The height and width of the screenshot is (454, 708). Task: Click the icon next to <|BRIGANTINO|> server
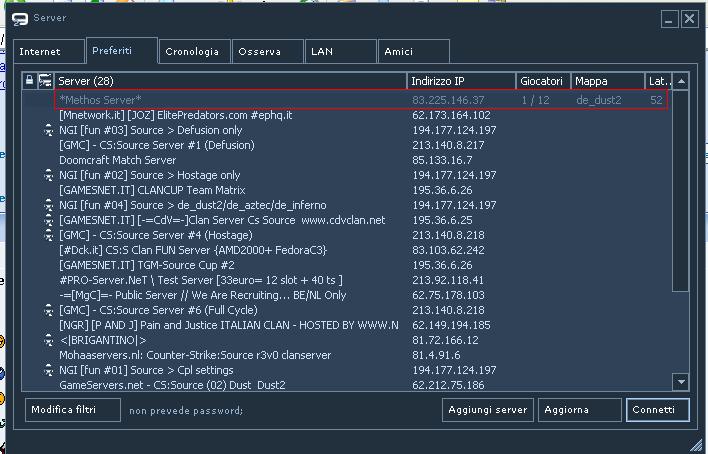coord(47,340)
